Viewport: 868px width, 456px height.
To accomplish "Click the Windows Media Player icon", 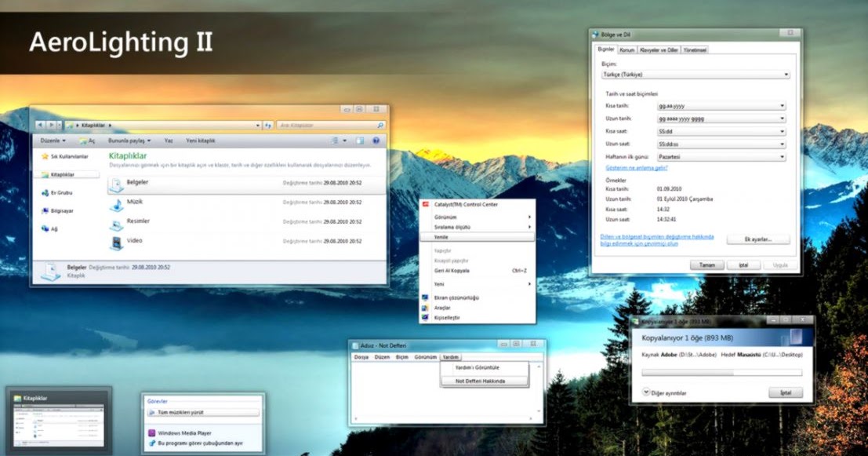I will (x=151, y=432).
